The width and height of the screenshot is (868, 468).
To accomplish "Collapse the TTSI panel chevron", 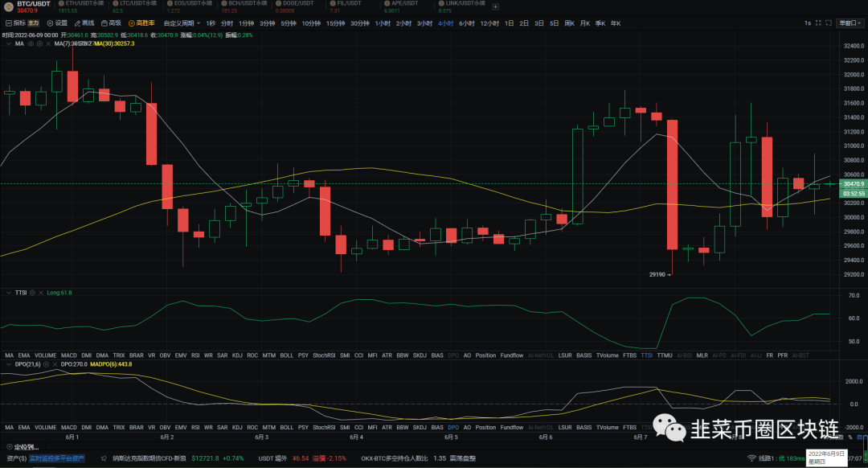I will [x=8, y=293].
